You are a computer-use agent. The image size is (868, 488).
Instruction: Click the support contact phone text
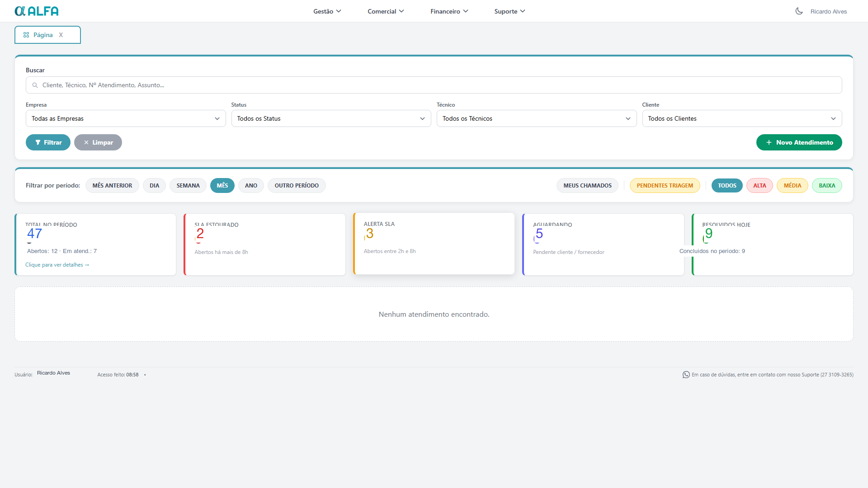773,375
